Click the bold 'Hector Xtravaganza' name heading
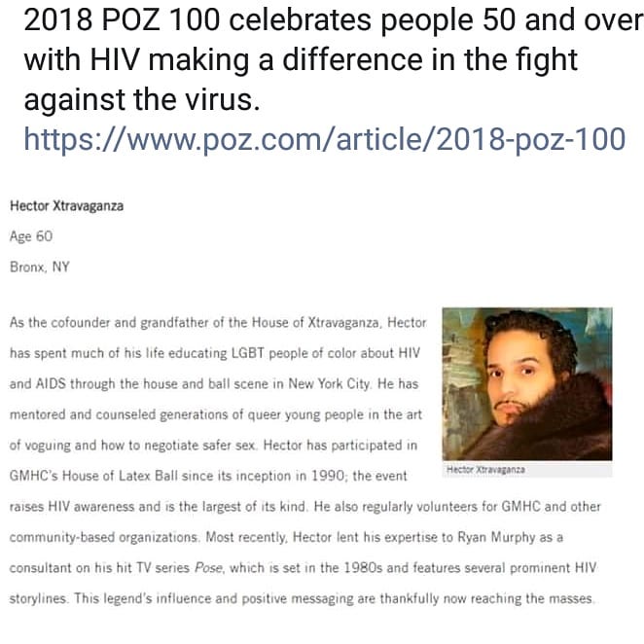 (x=66, y=205)
